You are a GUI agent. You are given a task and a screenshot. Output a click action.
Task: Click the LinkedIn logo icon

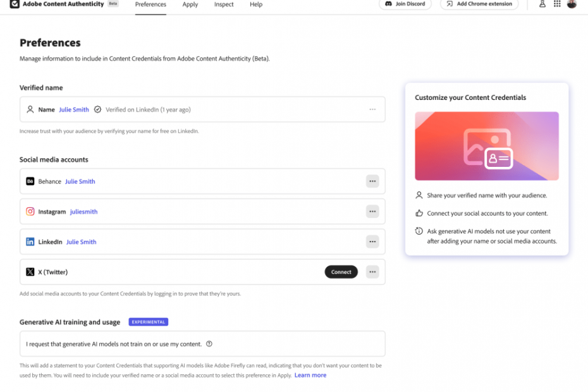click(x=30, y=242)
